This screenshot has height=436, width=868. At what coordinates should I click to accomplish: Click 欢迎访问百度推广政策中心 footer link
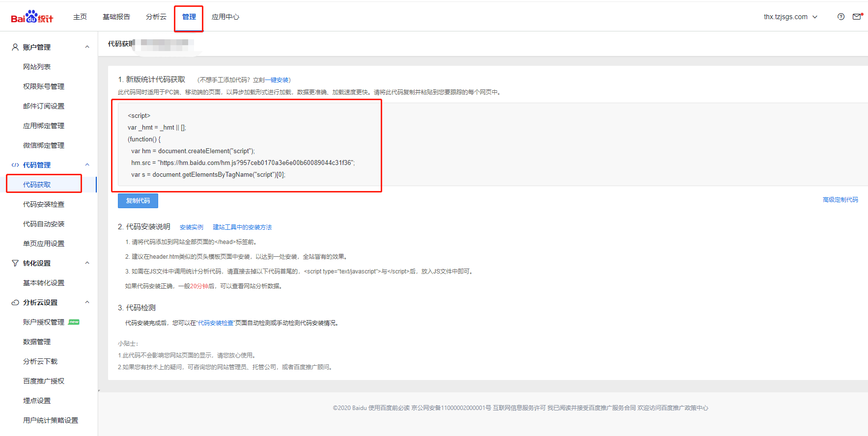[673, 408]
